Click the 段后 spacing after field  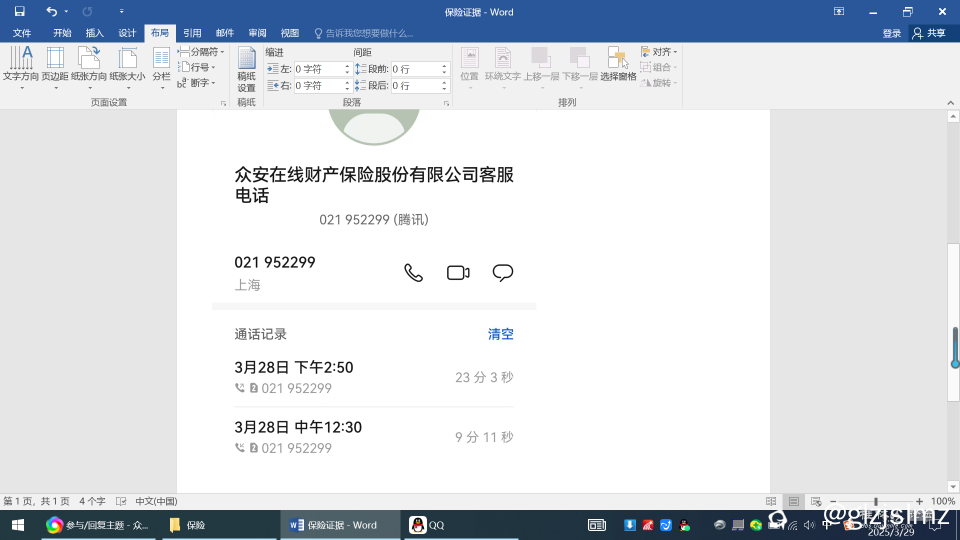(414, 86)
